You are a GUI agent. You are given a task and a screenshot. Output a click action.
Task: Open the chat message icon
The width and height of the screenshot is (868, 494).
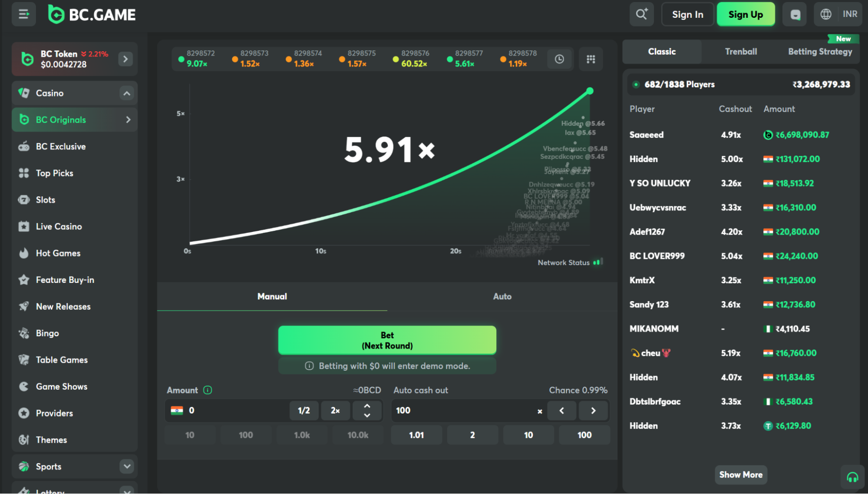coord(795,15)
